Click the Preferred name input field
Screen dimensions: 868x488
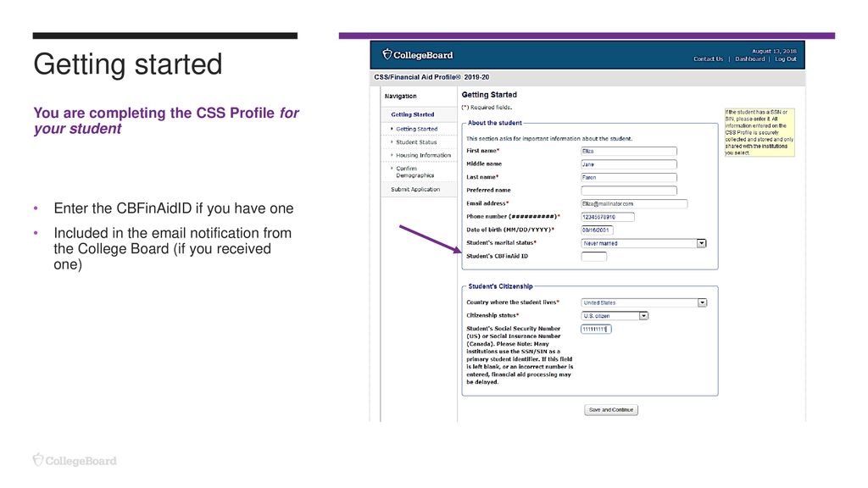[629, 191]
